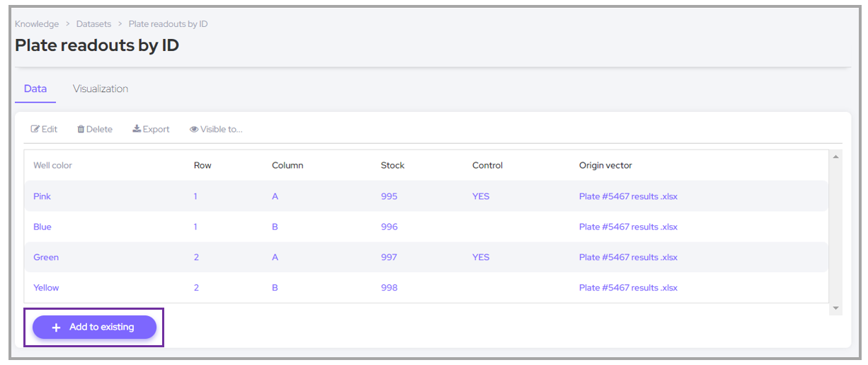Click the Export download icon
This screenshot has width=868, height=365.
[x=137, y=130]
